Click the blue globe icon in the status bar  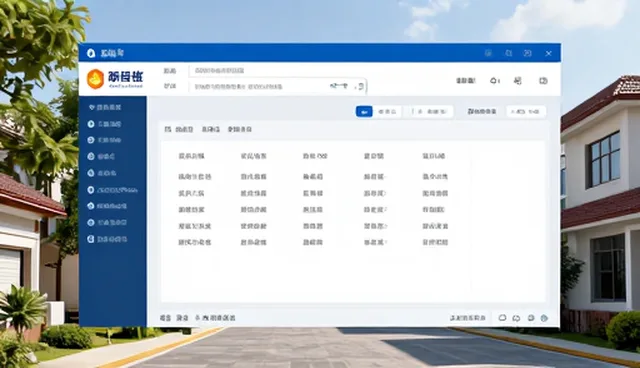point(544,318)
